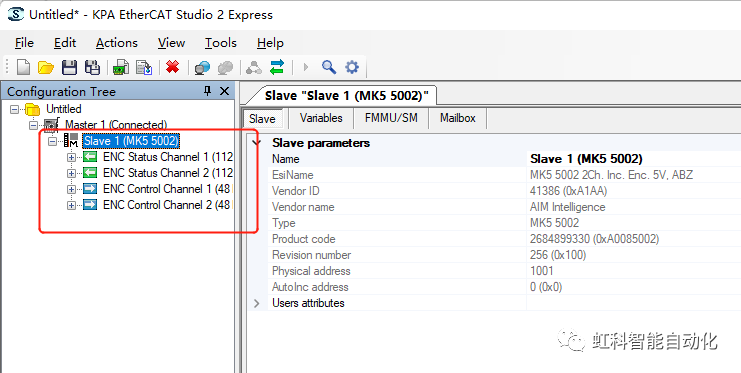Select the Untitled root label

63,109
